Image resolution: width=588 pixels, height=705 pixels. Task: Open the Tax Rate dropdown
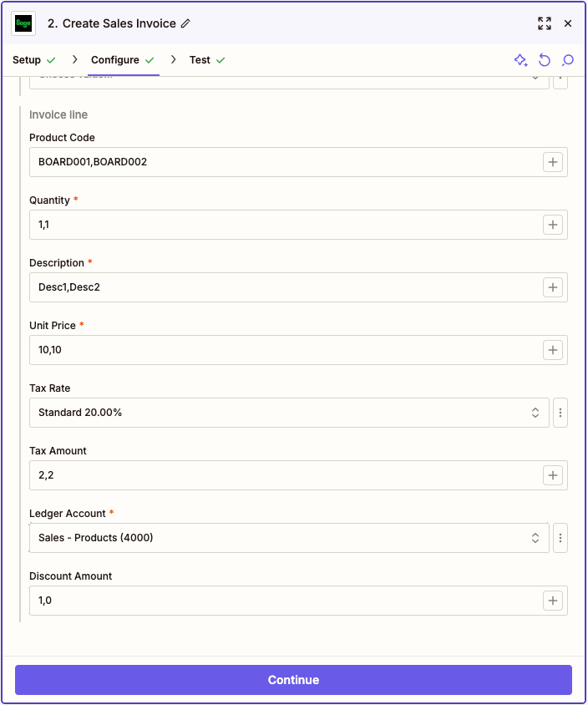coord(289,413)
